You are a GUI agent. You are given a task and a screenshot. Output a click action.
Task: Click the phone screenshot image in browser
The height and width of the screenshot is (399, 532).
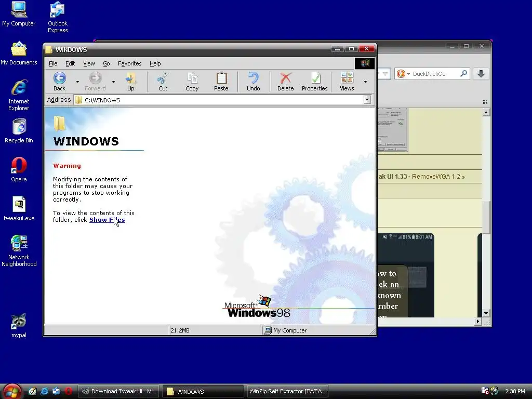pos(406,275)
